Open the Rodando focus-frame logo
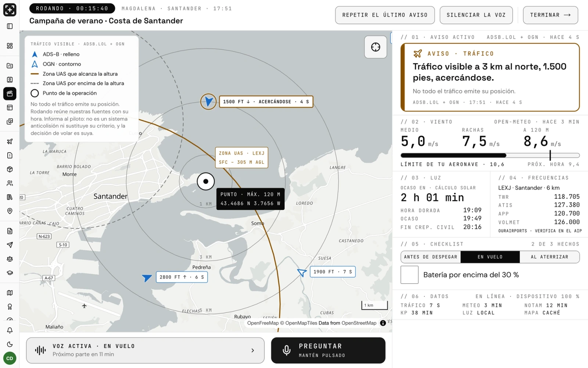Image resolution: width=588 pixels, height=368 pixels. [10, 10]
